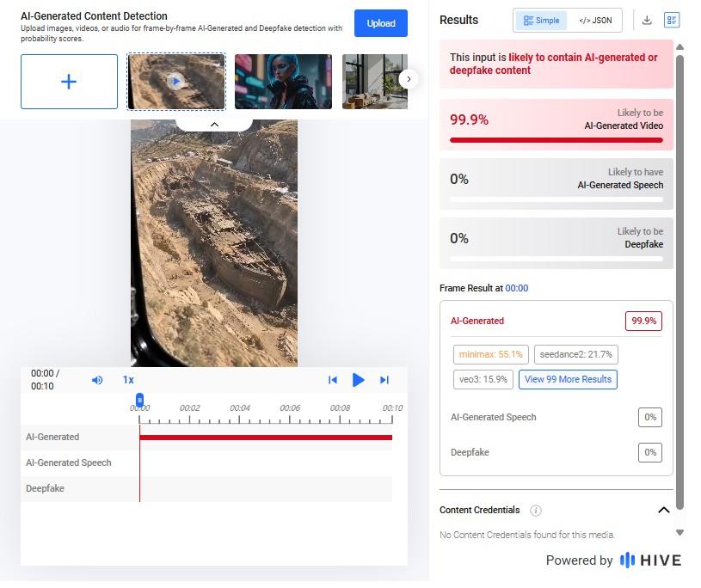Viewport: 701px width, 588px height.
Task: Open the results layout view icon
Action: pyautogui.click(x=672, y=20)
